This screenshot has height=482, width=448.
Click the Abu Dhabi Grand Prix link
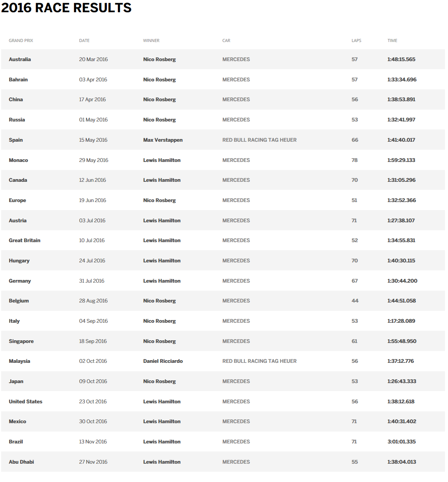(21, 462)
